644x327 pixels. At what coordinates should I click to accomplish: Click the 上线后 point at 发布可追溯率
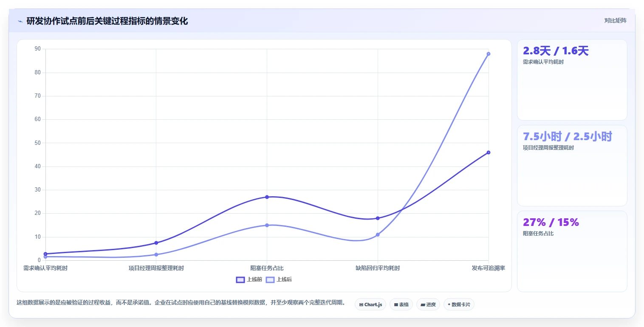[489, 54]
